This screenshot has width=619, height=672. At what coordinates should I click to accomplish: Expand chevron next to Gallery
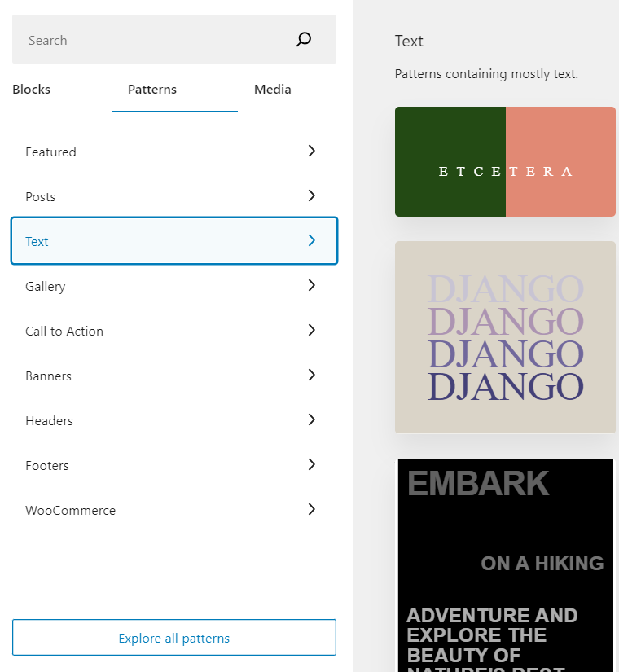pyautogui.click(x=312, y=285)
